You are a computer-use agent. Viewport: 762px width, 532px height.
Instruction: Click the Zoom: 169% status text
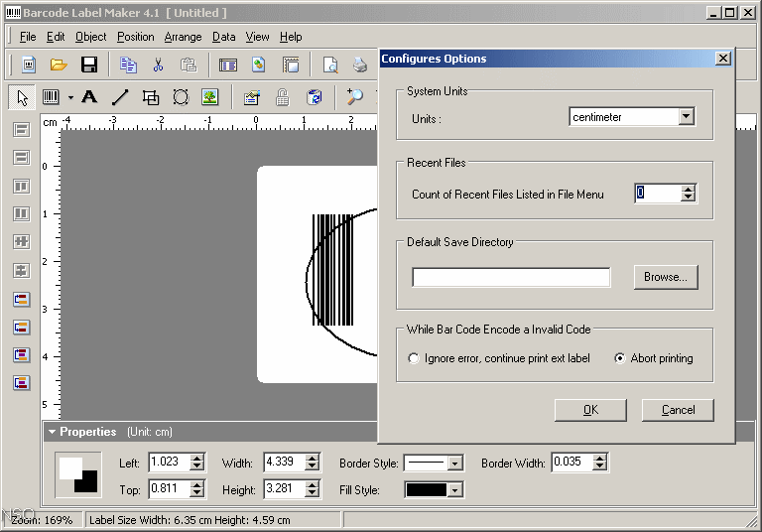(42, 520)
